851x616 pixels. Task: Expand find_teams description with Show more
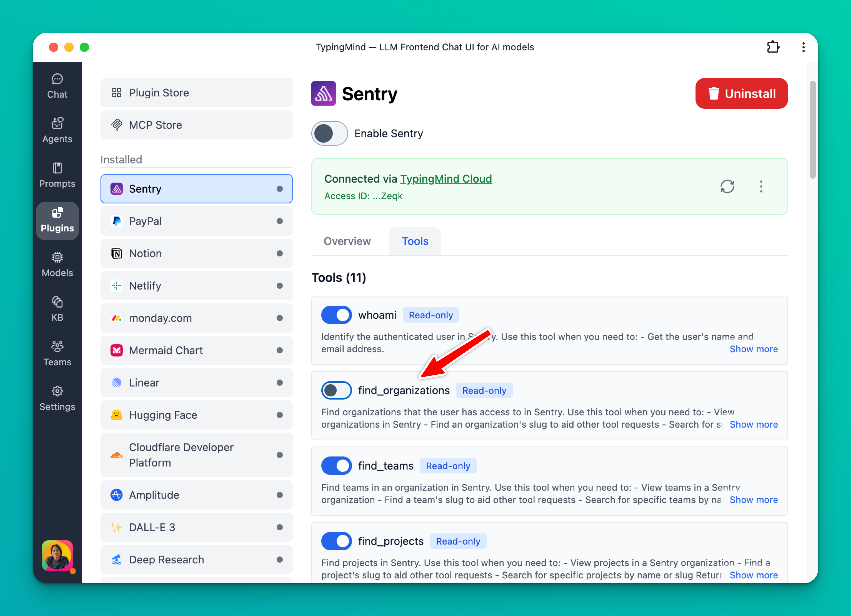tap(753, 500)
